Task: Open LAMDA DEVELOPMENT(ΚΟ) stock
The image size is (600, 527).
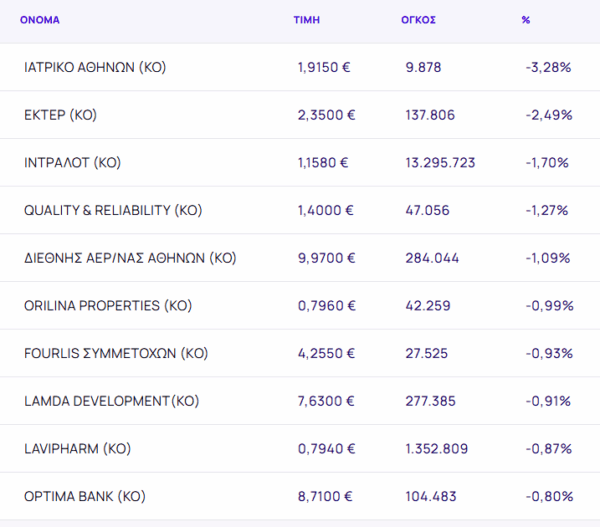Action: (111, 401)
